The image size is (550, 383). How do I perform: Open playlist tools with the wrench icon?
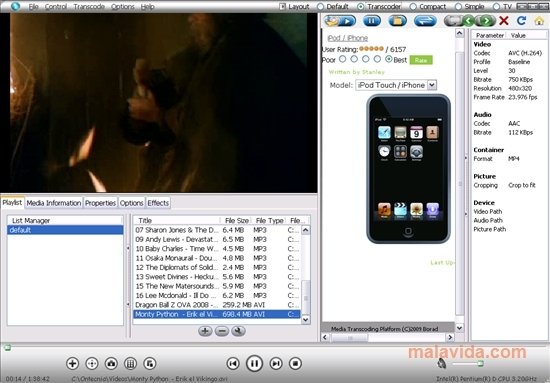(238, 331)
